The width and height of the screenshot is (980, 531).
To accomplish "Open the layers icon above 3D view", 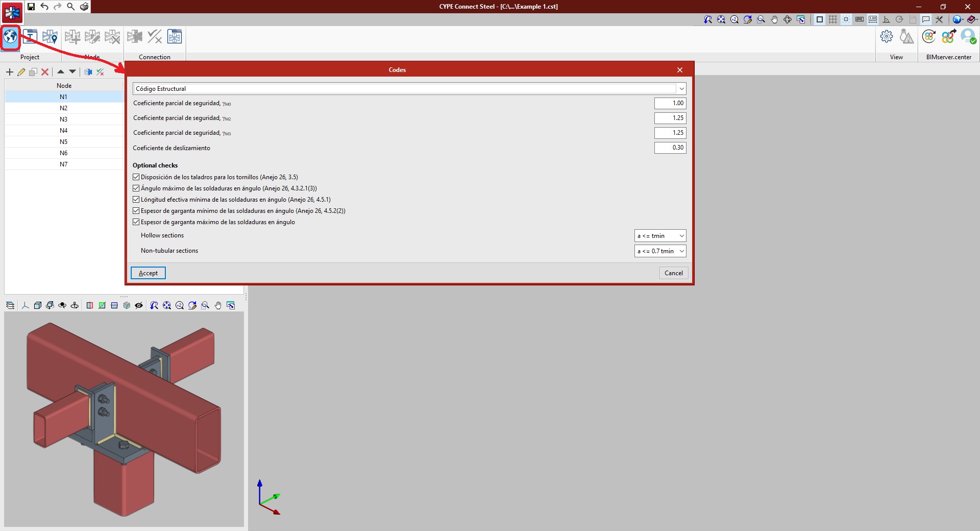I will tap(10, 305).
